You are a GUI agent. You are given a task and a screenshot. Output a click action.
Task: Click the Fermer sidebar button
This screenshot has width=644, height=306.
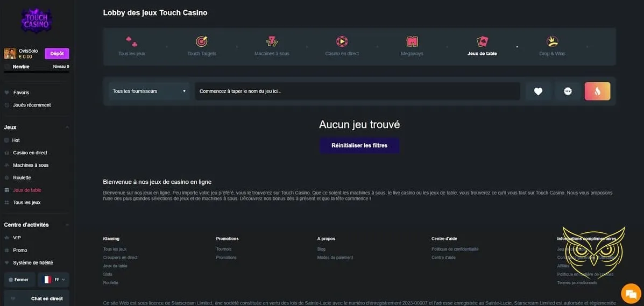pos(19,280)
